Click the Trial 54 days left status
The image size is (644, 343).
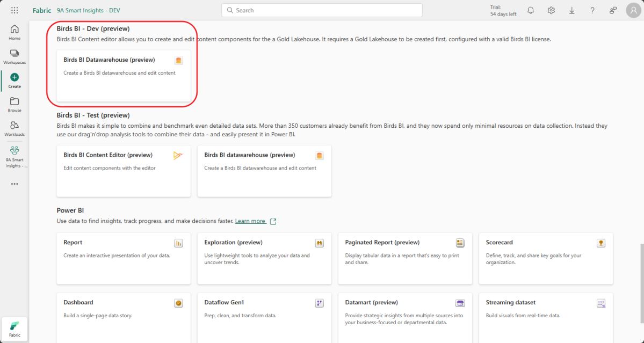coord(503,10)
